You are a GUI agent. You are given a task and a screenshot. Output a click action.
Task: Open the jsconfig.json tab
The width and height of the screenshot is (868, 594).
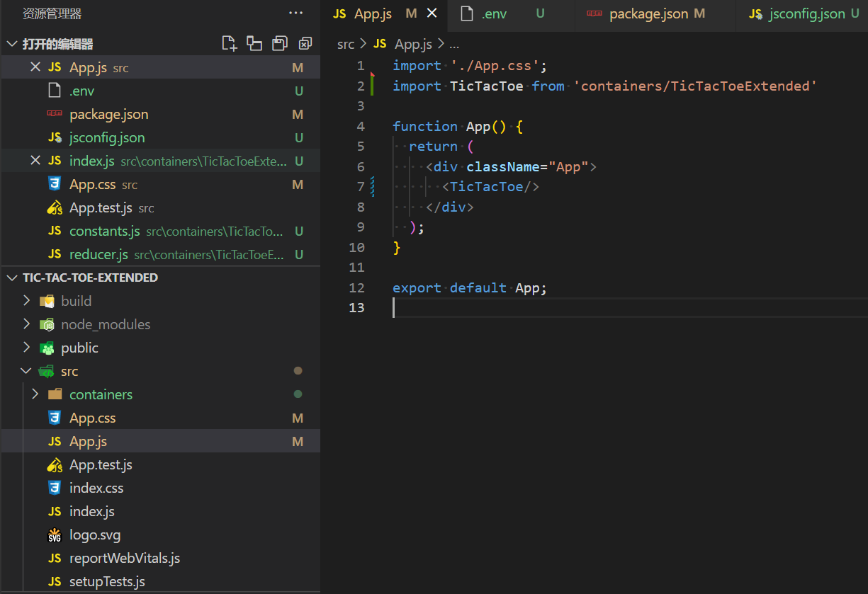[806, 14]
